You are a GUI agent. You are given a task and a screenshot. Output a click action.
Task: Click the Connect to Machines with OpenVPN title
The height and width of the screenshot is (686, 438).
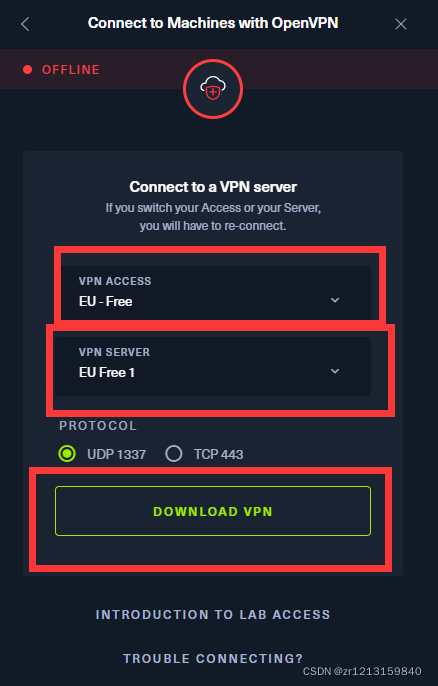(213, 23)
